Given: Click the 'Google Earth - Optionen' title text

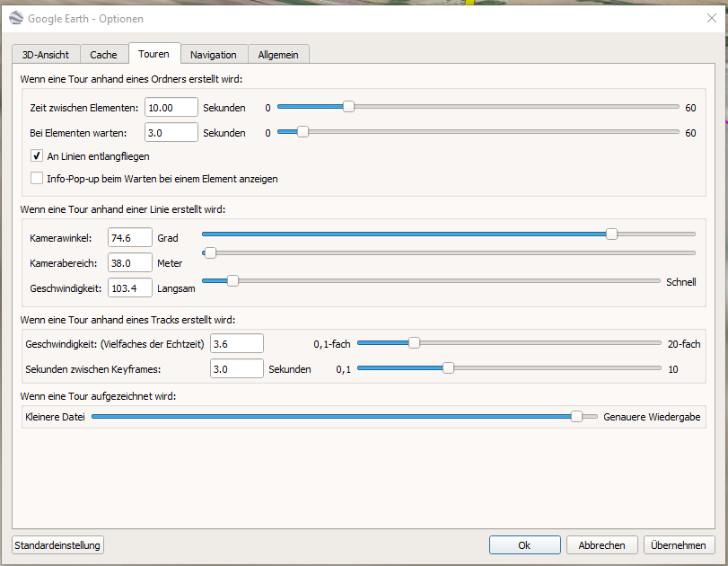Looking at the screenshot, I should coord(86,19).
